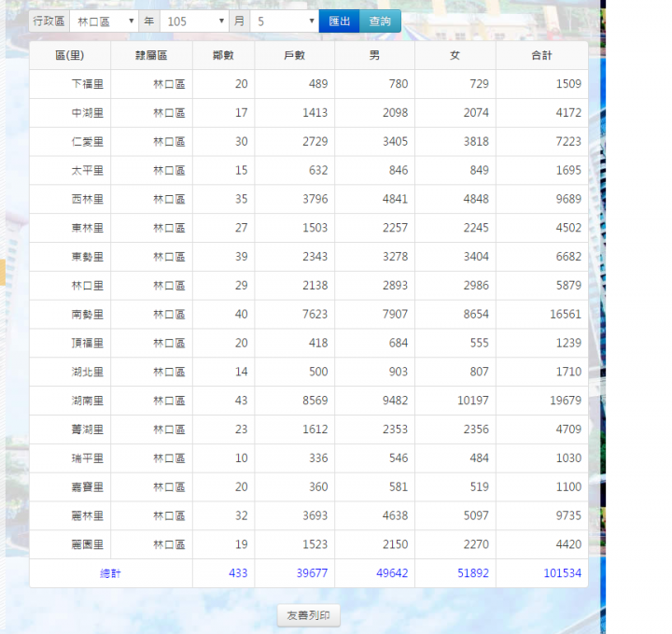
Task: Open the year dropdown showing 105
Action: click(x=194, y=21)
